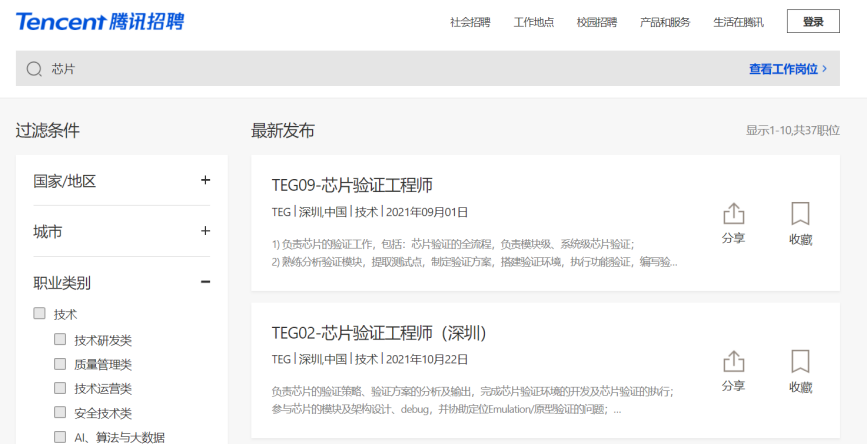
Task: Open the 社会招聘 nav item
Action: pyautogui.click(x=470, y=22)
